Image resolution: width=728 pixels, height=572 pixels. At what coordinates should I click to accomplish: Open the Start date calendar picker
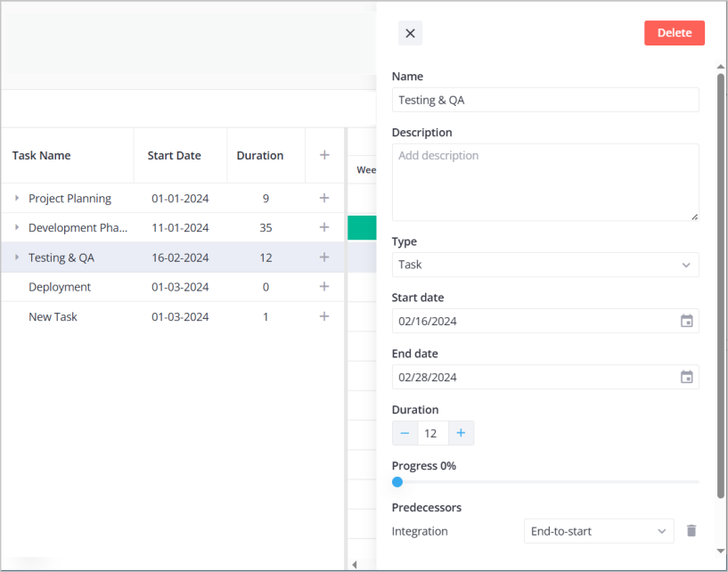[x=686, y=321]
